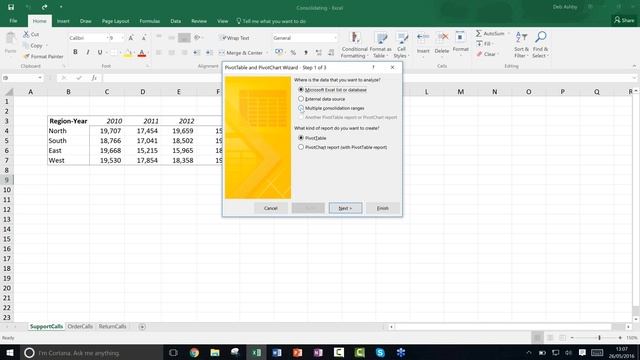Open Windows Start menu

[x=9, y=352]
